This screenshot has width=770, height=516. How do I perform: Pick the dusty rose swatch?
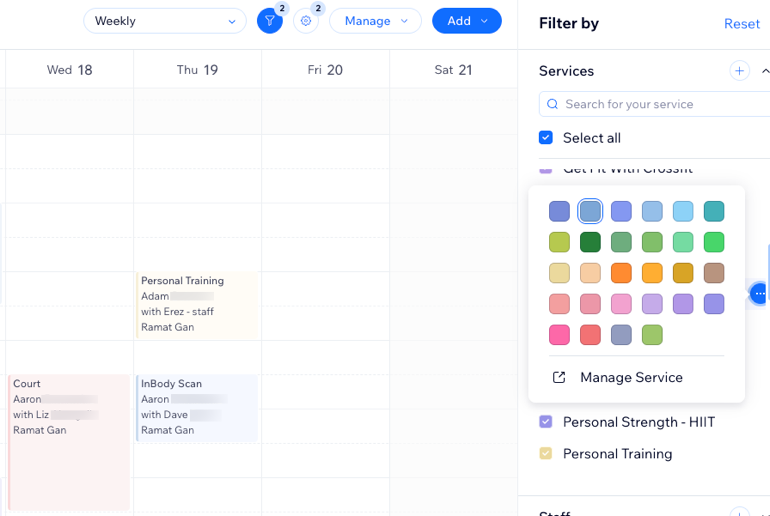(x=590, y=304)
